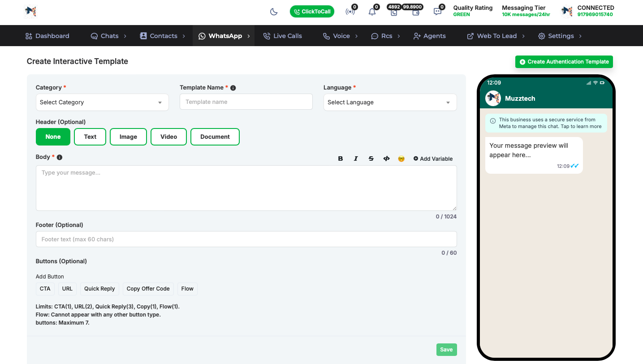643x364 pixels.
Task: Open the wallet balance icon showing 99.8900
Action: click(x=416, y=13)
